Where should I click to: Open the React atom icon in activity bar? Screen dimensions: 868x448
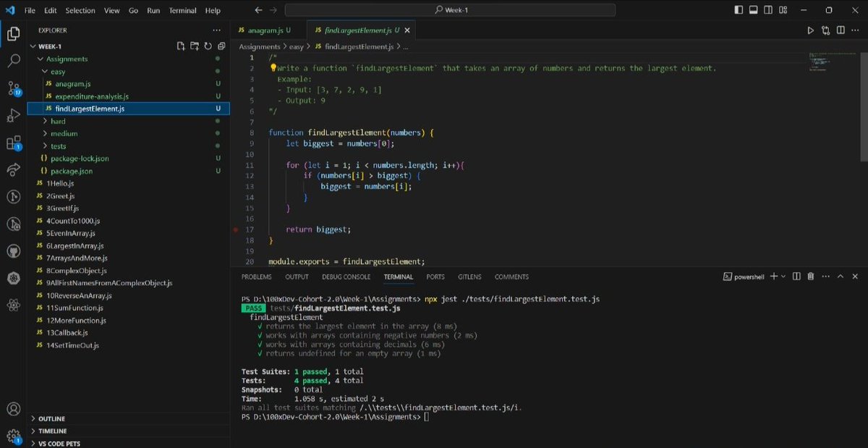pos(13,305)
